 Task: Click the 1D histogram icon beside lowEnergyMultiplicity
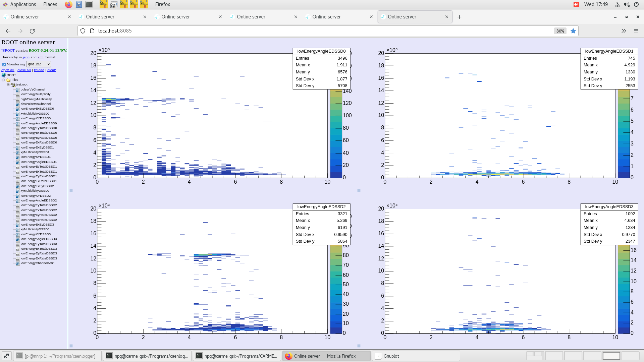[x=17, y=94]
